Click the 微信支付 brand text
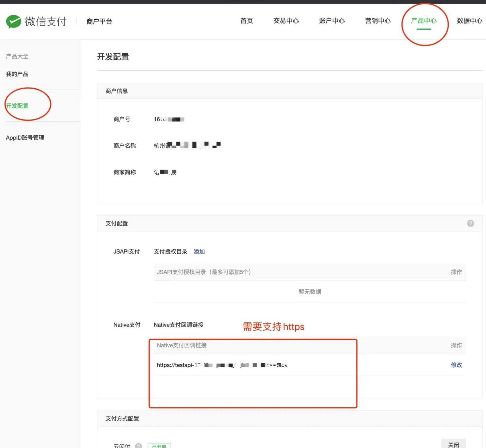 (46, 21)
